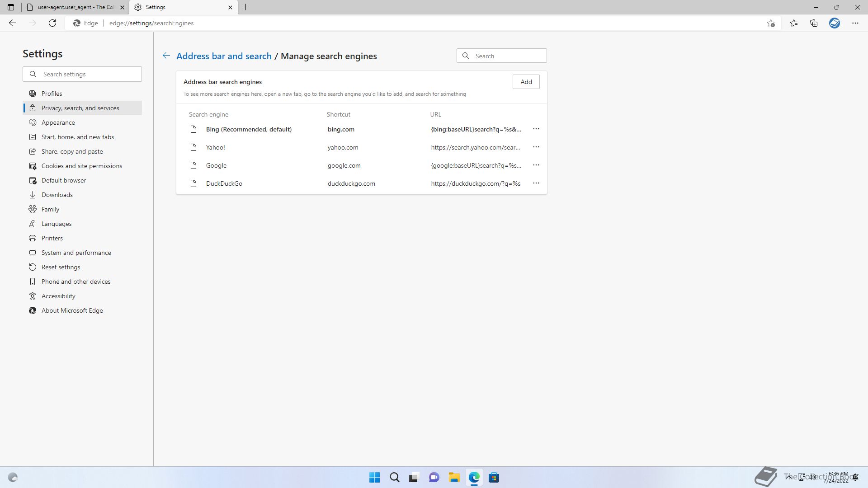Open the Favorites icon in toolbar
Screen dimensions: 868x488
[x=794, y=23]
